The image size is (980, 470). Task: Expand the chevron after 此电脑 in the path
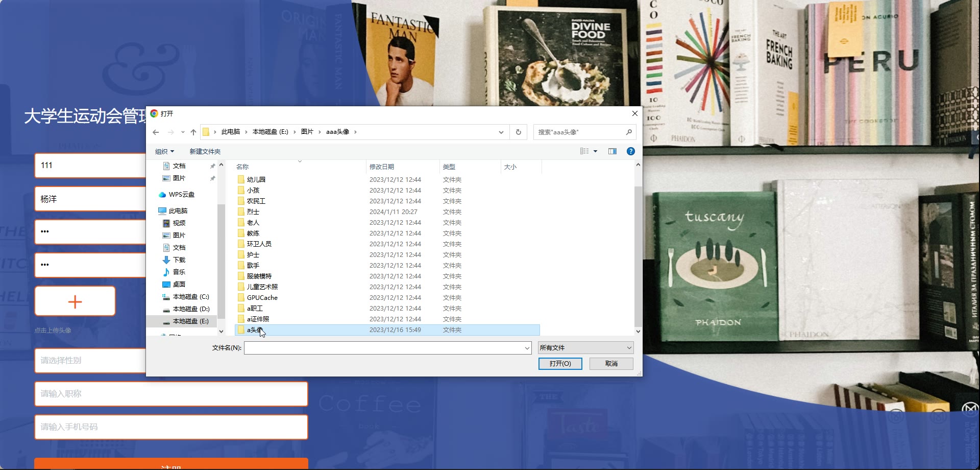(x=246, y=132)
